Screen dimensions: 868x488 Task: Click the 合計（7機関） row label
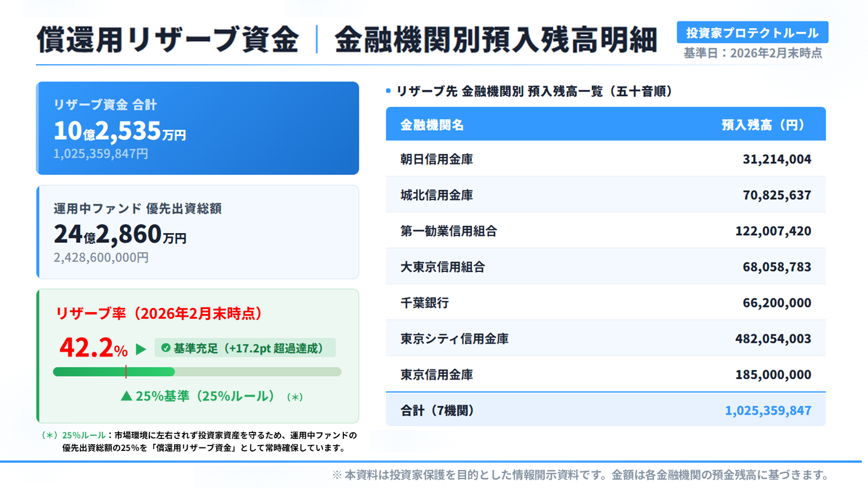click(437, 411)
